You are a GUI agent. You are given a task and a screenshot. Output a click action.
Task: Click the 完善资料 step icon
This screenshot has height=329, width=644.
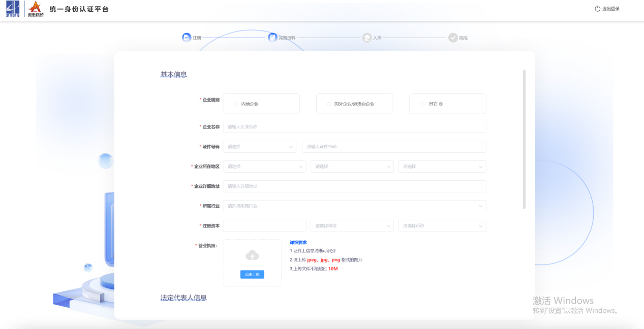click(x=273, y=38)
